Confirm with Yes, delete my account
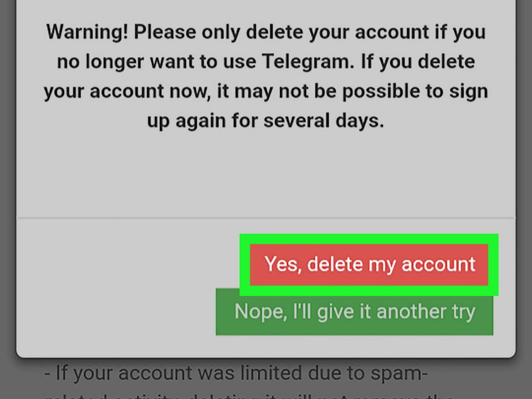 point(369,264)
